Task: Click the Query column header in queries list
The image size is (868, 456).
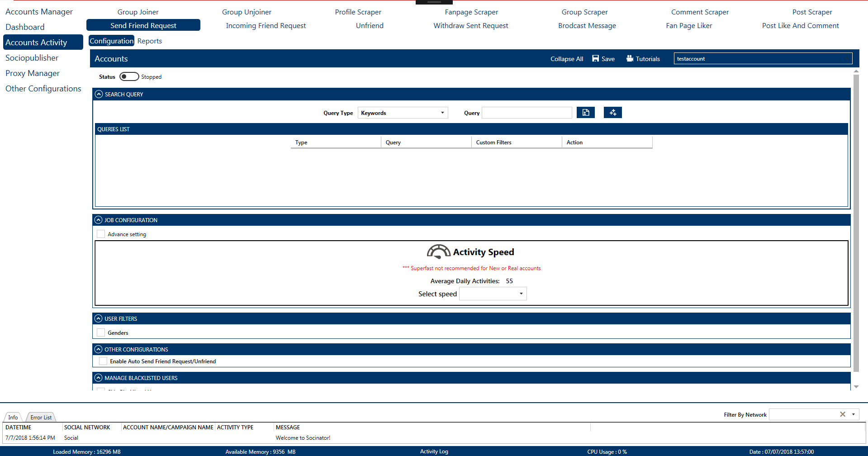Action: [426, 142]
